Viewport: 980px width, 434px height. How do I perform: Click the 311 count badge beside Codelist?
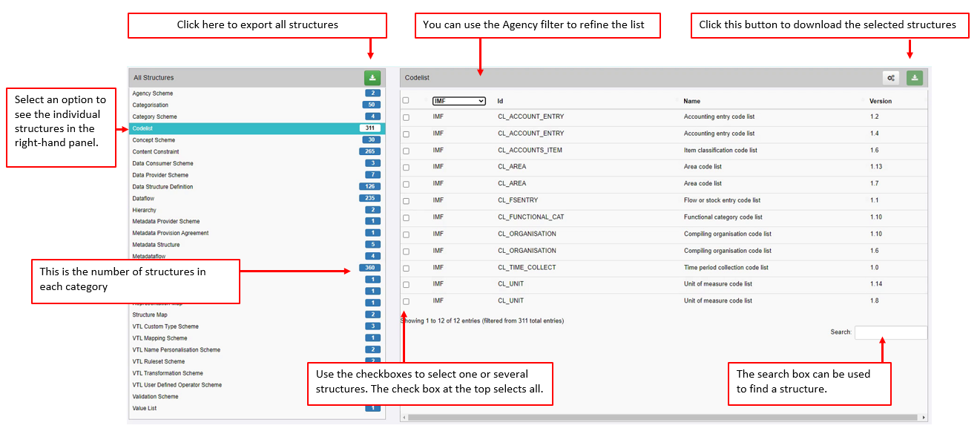point(369,128)
